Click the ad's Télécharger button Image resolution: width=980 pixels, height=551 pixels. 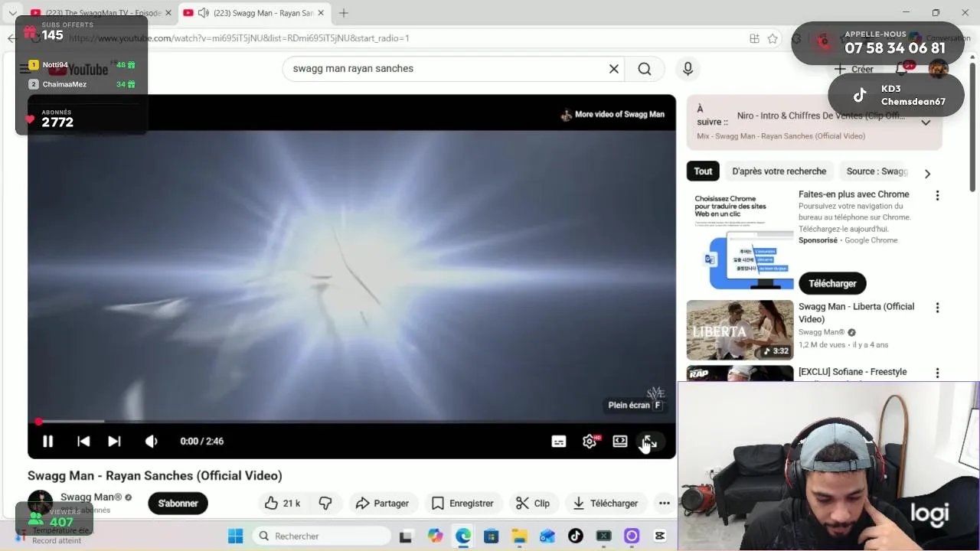[x=832, y=283]
